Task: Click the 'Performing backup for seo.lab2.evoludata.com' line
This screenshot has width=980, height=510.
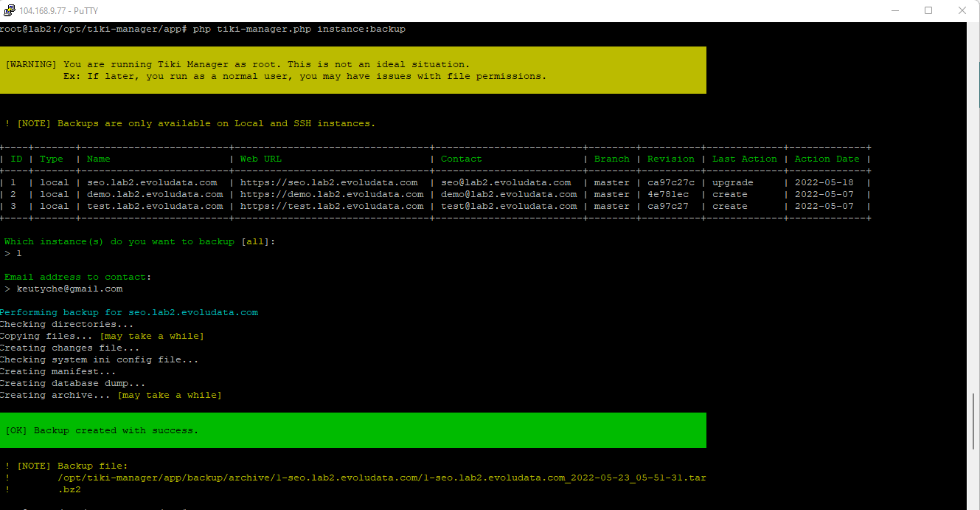Action: tap(129, 312)
